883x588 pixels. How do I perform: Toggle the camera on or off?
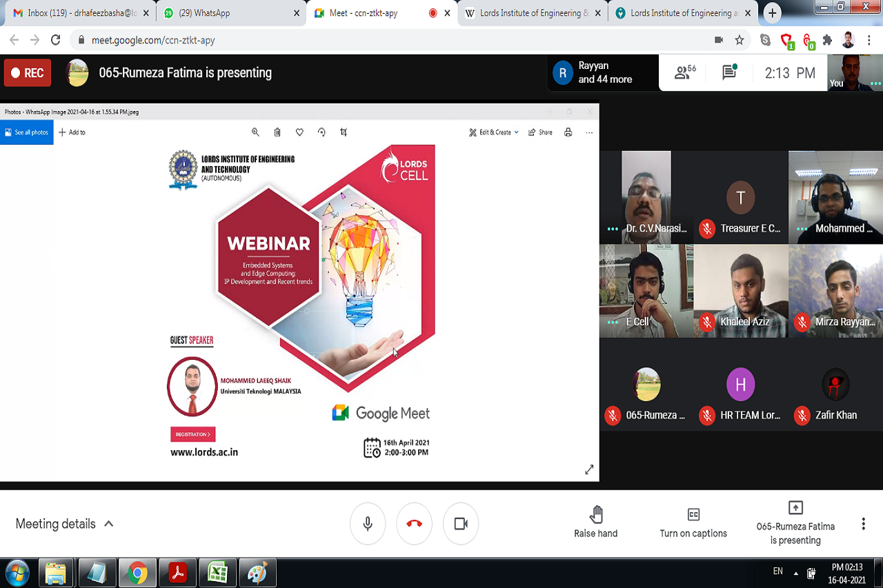(461, 524)
